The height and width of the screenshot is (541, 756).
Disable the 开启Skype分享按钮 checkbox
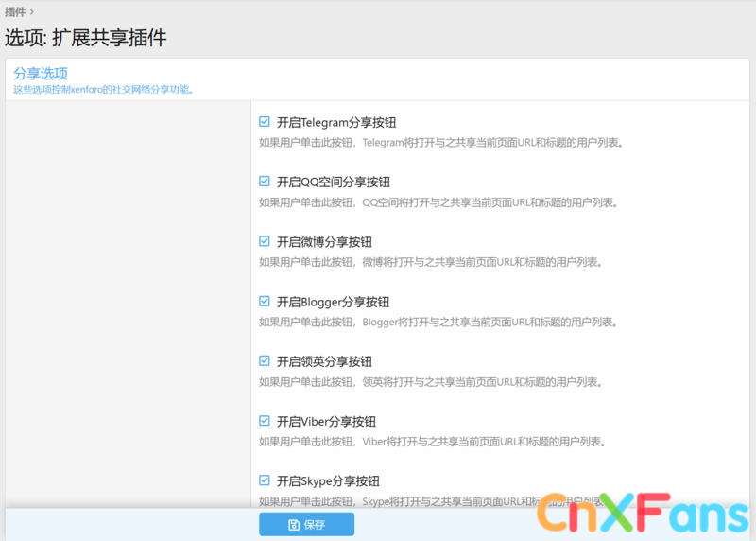tap(265, 480)
